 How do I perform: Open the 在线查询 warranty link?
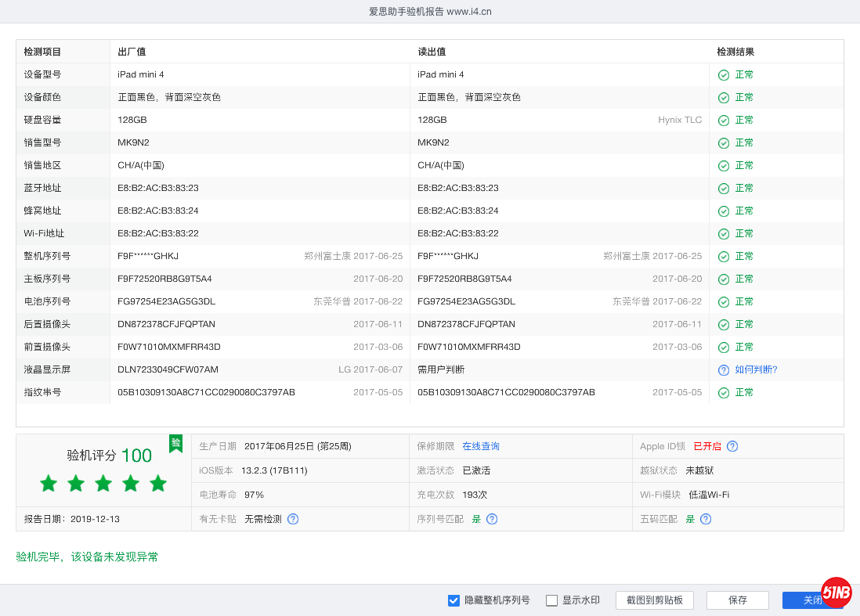click(x=481, y=446)
